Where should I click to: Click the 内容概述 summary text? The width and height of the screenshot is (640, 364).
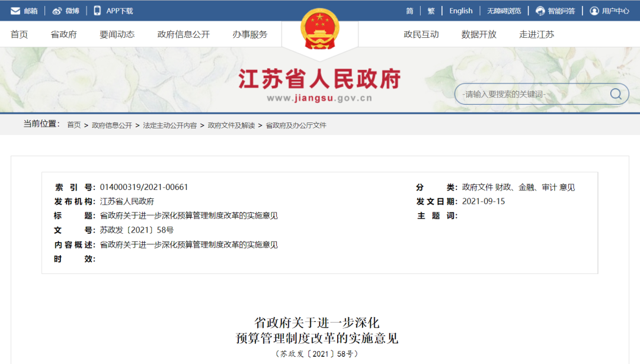click(188, 244)
